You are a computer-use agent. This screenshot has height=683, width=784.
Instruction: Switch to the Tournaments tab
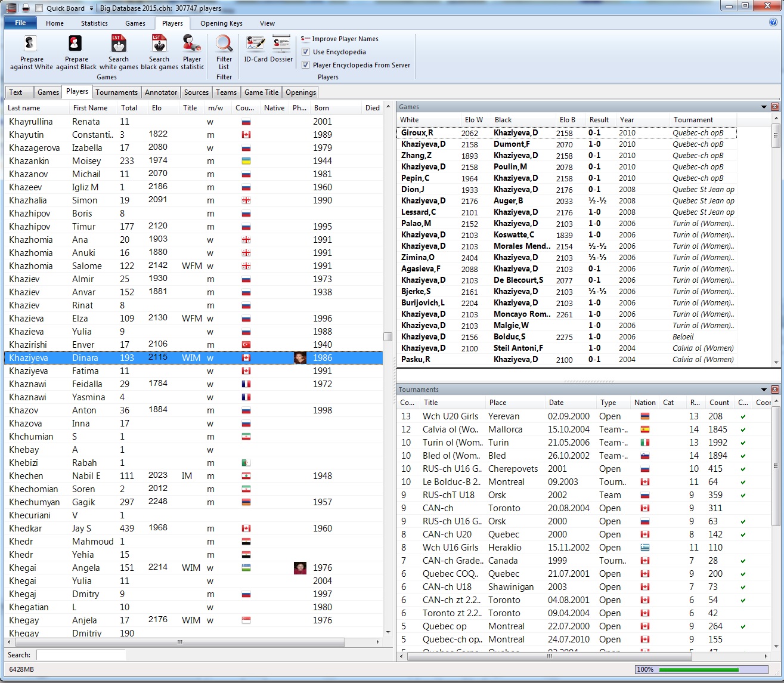click(x=116, y=92)
